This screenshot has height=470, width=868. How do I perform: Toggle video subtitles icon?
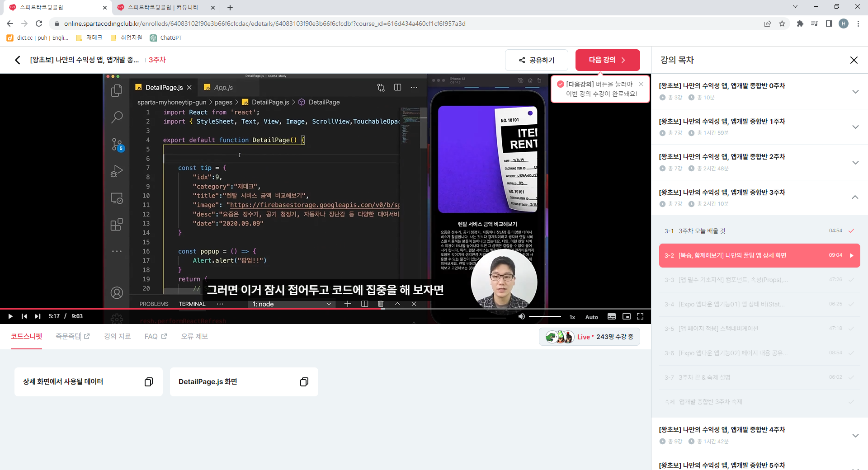611,316
